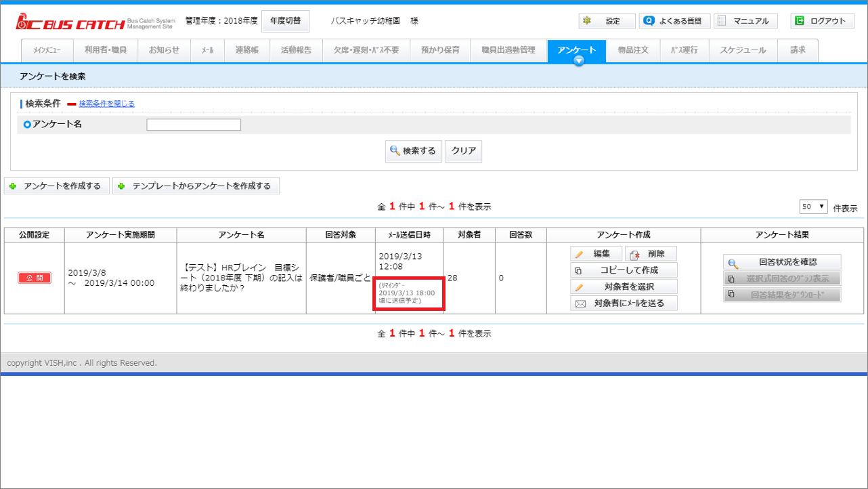868x489 pixels.
Task: Switch to バス運行 tab
Action: coord(685,50)
